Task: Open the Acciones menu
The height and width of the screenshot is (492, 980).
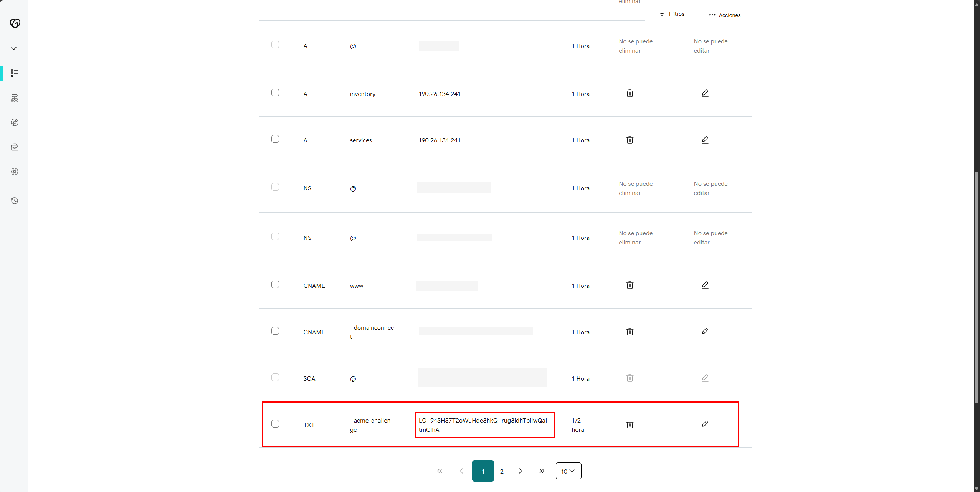Action: [x=725, y=15]
